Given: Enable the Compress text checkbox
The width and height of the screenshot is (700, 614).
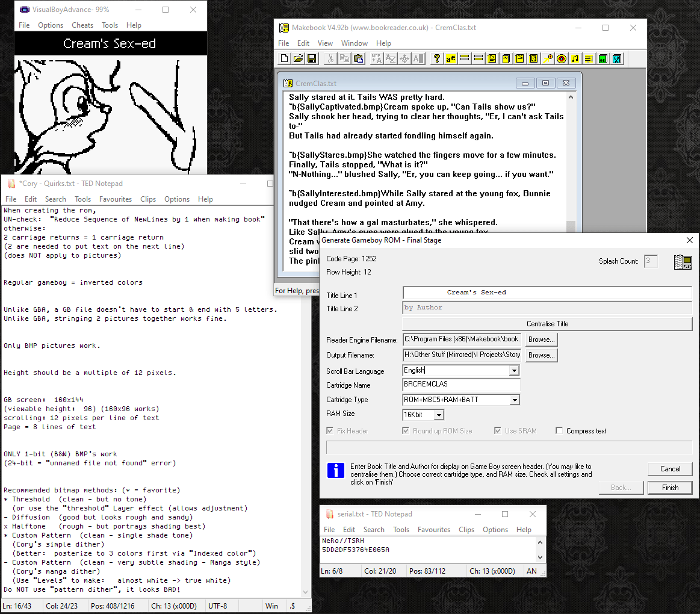Looking at the screenshot, I should pos(560,431).
